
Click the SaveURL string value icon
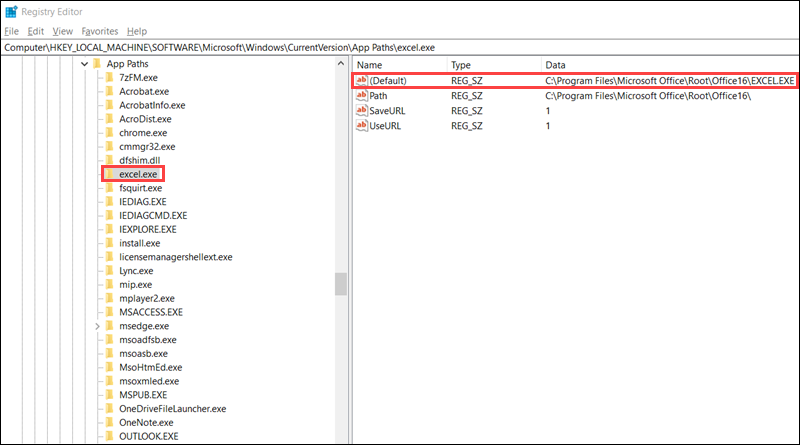click(x=362, y=111)
